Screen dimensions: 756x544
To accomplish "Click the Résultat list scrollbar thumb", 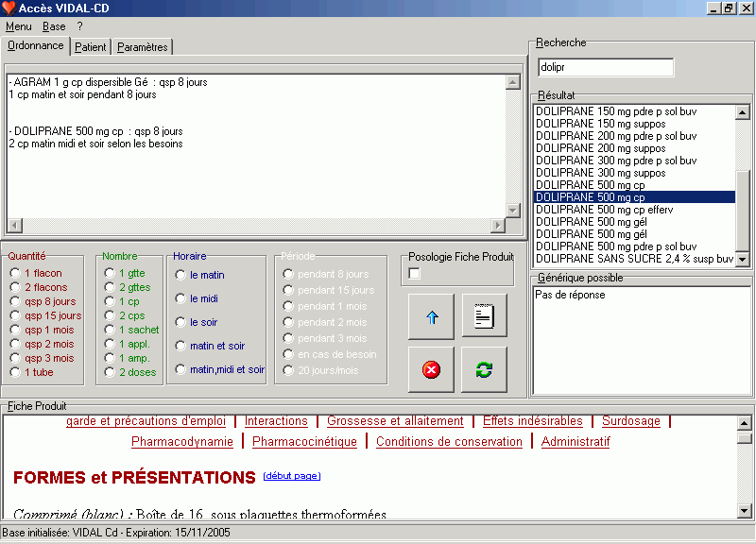I will [743, 211].
